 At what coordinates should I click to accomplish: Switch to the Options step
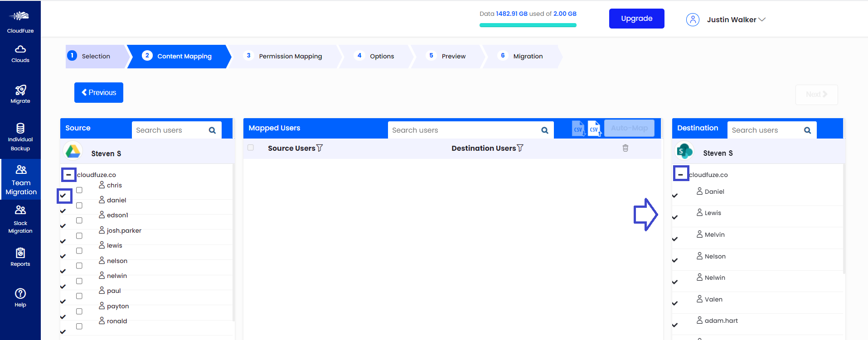382,56
